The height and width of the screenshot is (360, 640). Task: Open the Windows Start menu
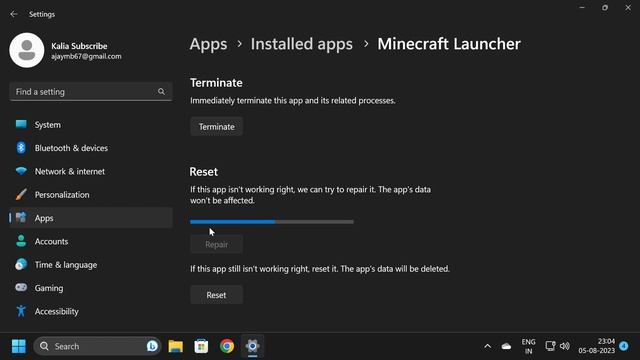(x=18, y=346)
